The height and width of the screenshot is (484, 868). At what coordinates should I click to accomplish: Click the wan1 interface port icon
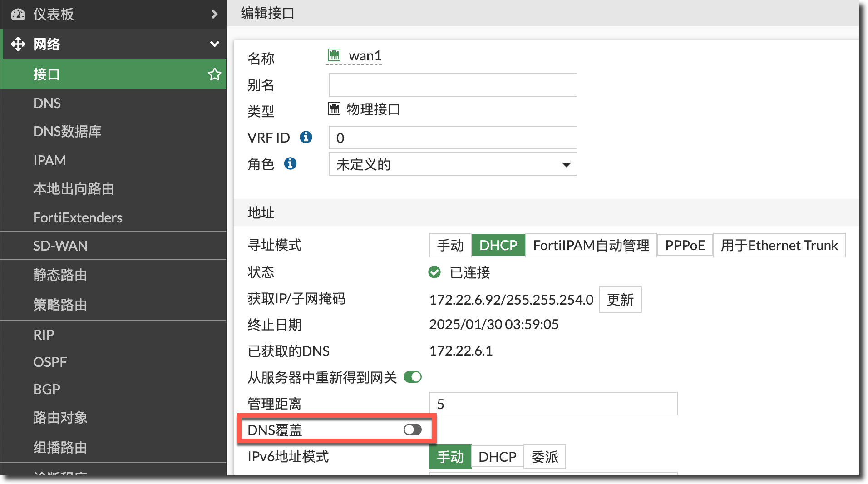pos(334,55)
